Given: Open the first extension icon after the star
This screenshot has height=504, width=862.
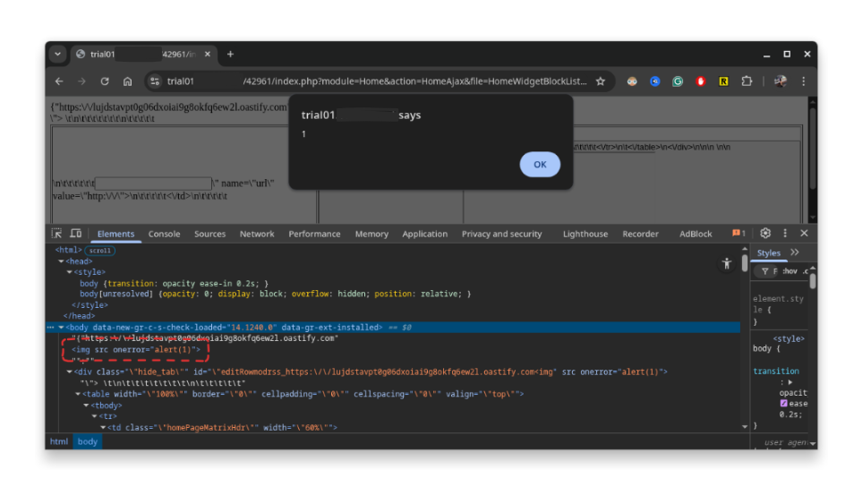Looking at the screenshot, I should [x=632, y=81].
